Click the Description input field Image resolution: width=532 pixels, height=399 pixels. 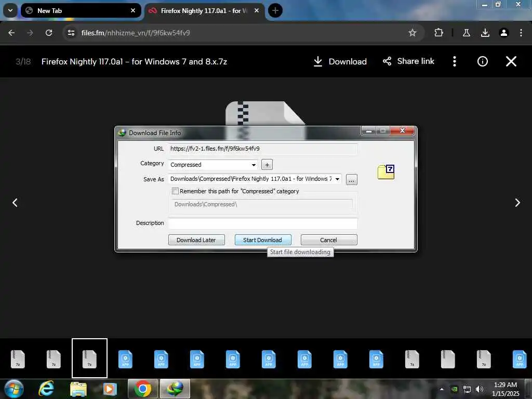262,223
